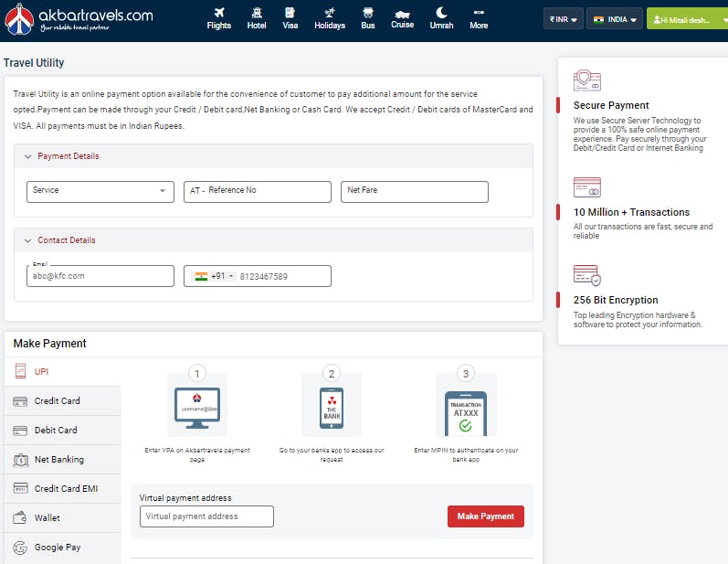The image size is (728, 564).
Task: Click the 10 Million Transactions card icon
Action: (586, 187)
